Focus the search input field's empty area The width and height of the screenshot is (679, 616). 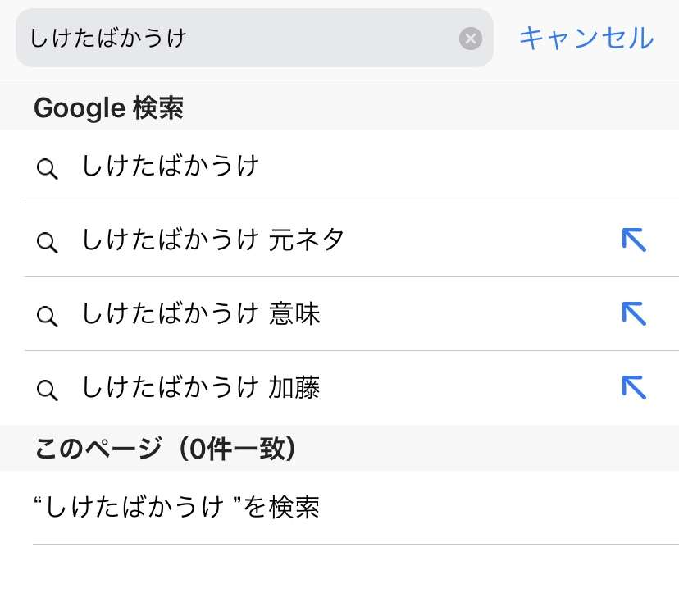(x=321, y=38)
